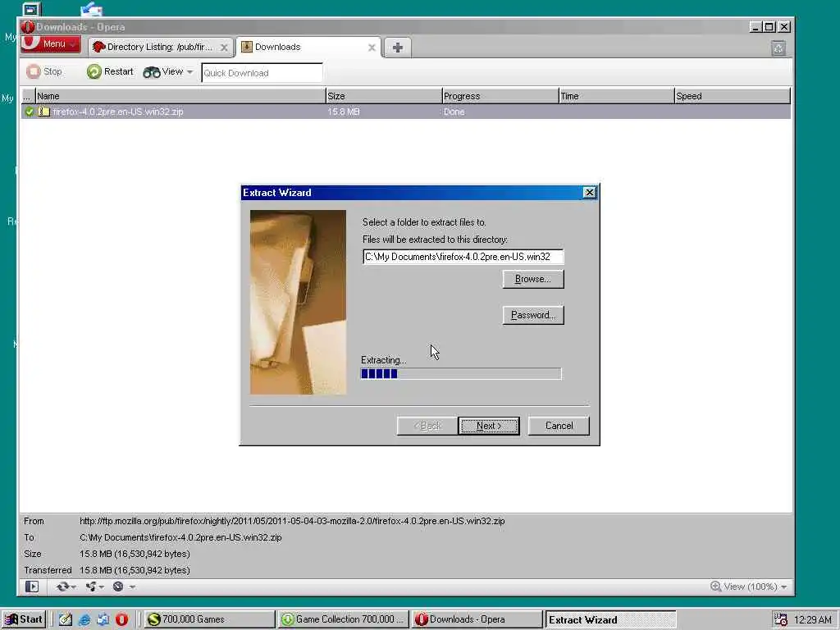Open the Windows Start menu
Screen dimensions: 840x630
[x=24, y=619]
